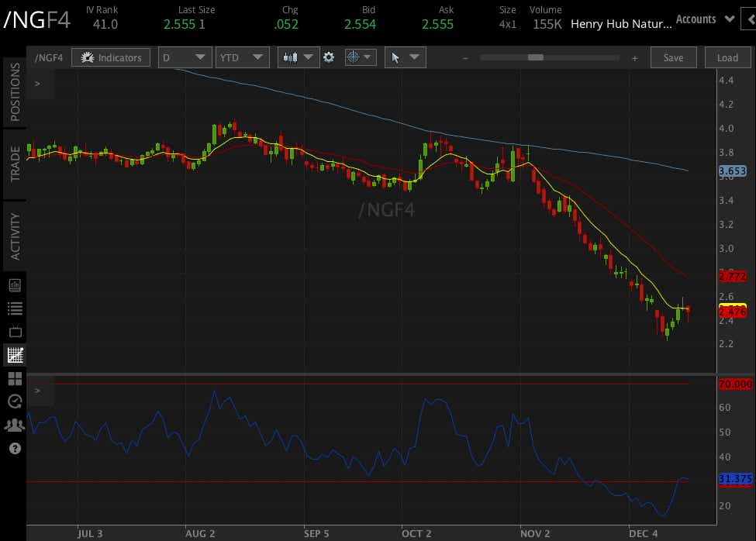This screenshot has height=541, width=756.
Task: Expand the price chart studies arrow
Action: (x=38, y=84)
